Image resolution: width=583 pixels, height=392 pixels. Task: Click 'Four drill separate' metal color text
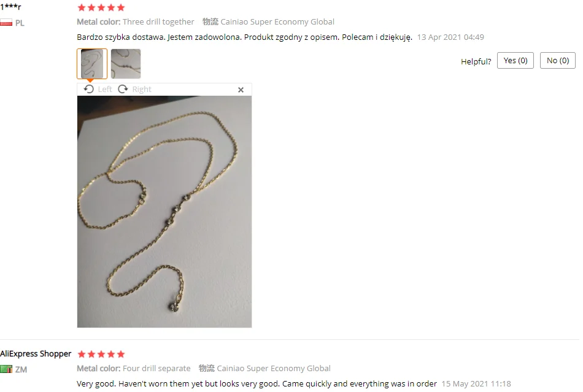(x=156, y=369)
